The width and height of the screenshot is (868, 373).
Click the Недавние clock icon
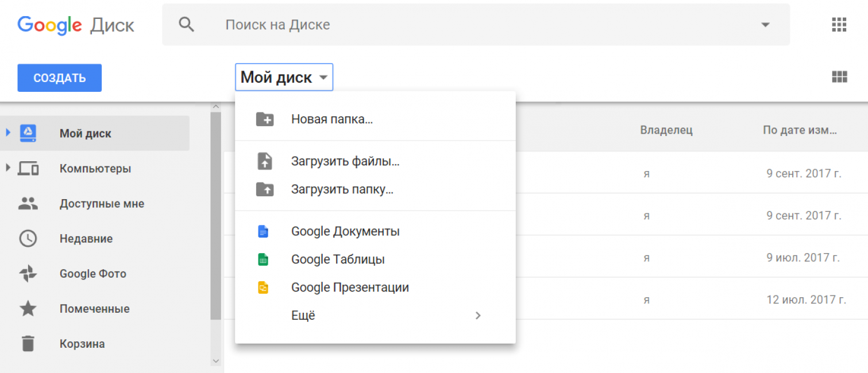(28, 239)
